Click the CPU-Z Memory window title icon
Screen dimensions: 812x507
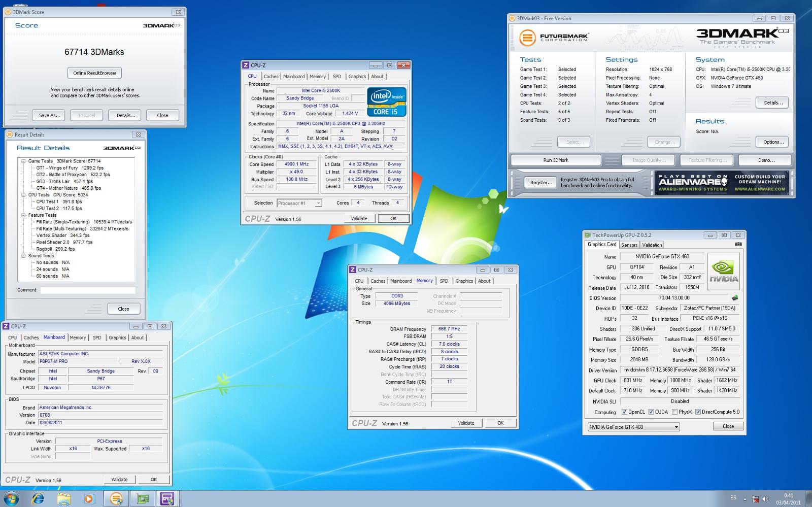(x=353, y=269)
